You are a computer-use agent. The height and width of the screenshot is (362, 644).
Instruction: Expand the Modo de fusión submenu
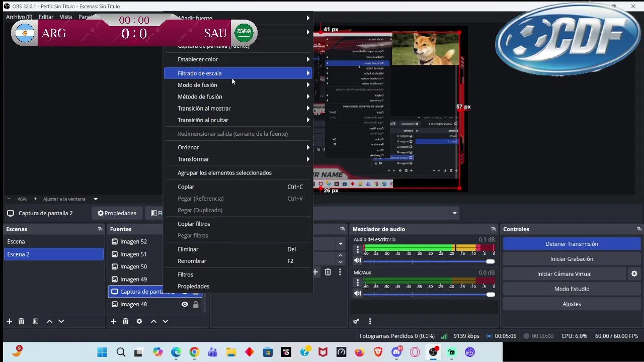click(x=238, y=85)
